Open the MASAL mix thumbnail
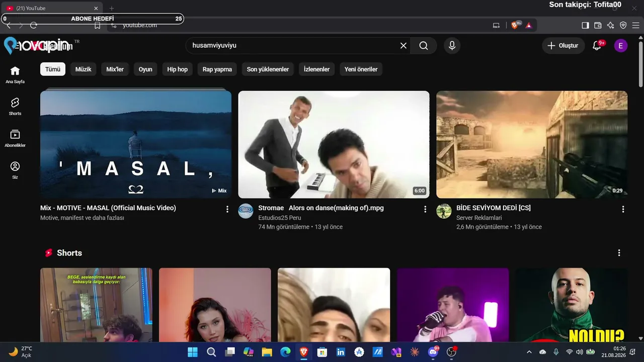 [x=136, y=144]
